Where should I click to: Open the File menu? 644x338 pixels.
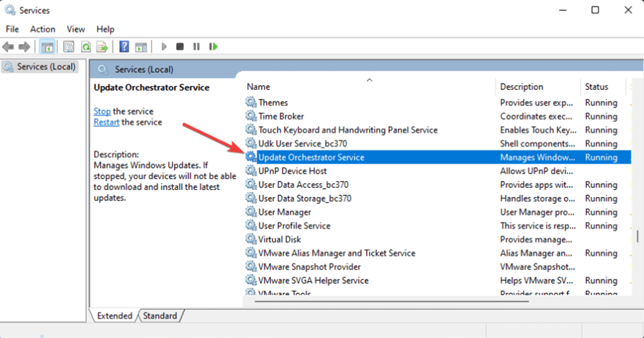(12, 29)
